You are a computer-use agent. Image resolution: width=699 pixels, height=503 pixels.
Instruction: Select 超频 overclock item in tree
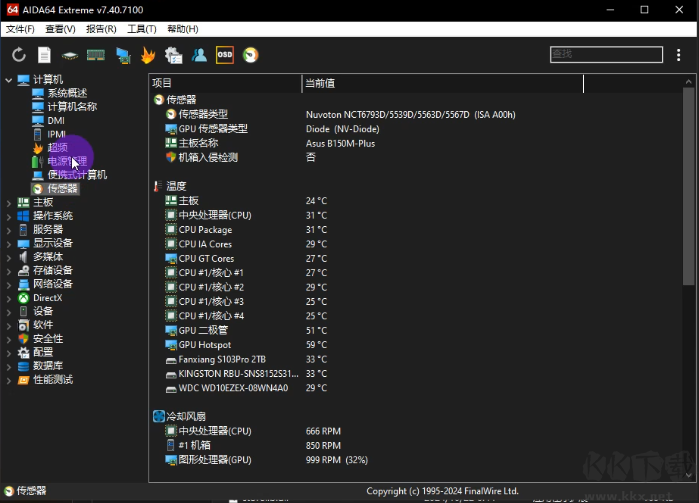[x=58, y=148]
